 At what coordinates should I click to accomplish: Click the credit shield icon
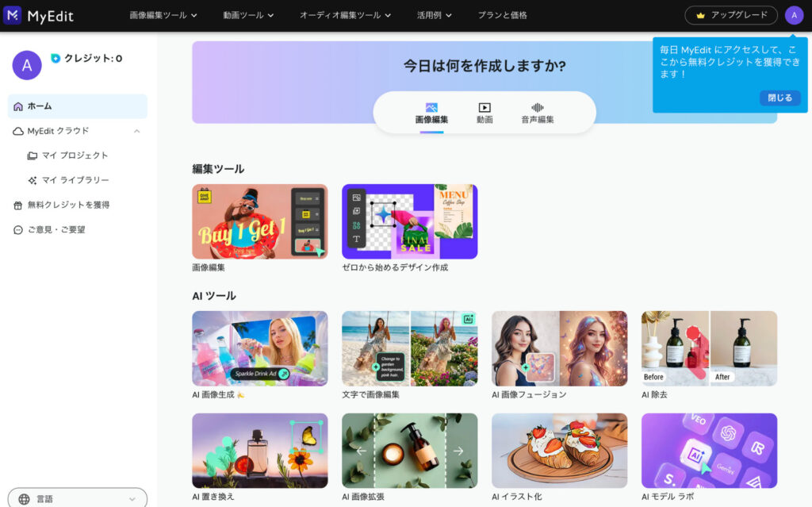pos(56,58)
